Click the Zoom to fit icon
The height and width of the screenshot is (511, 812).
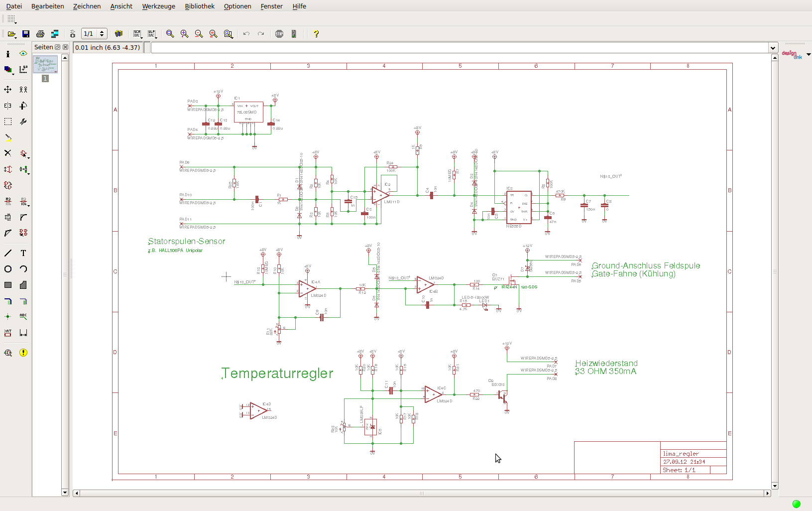coord(170,34)
